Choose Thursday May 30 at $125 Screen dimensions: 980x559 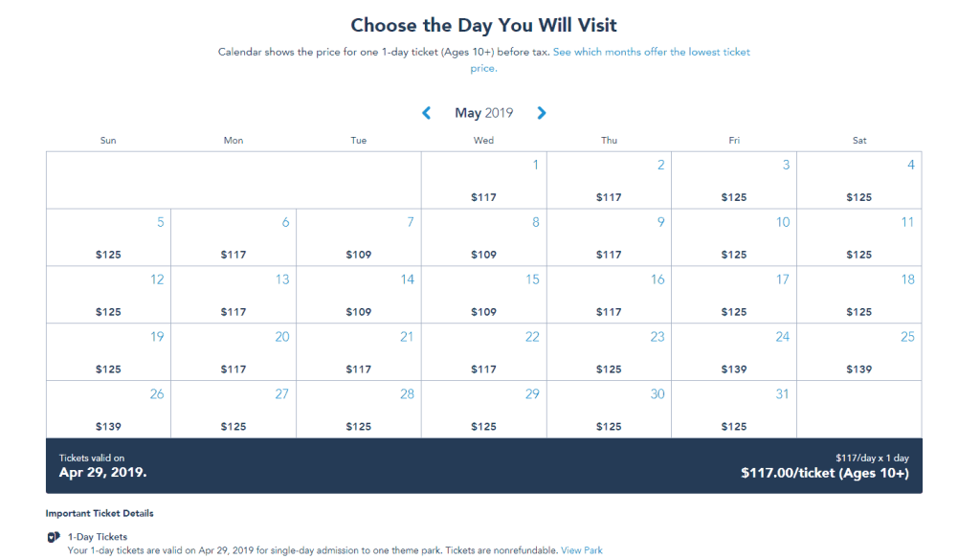(x=609, y=410)
